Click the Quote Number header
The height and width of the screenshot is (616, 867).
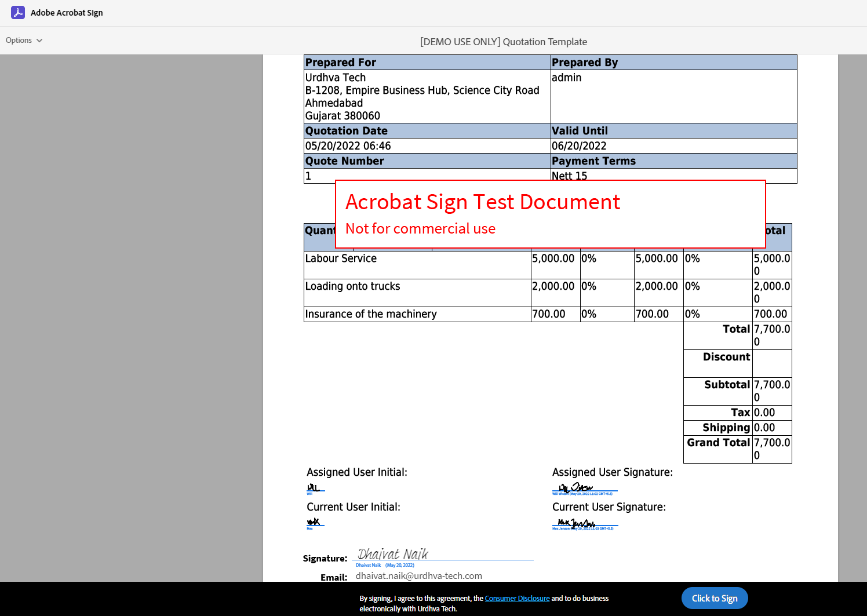427,161
